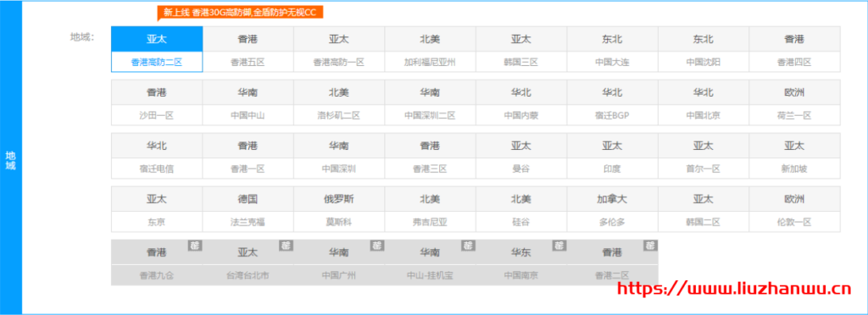Viewport: 868px width, 315px height.
Task: Select the 宿迁BGP region
Action: click(612, 102)
